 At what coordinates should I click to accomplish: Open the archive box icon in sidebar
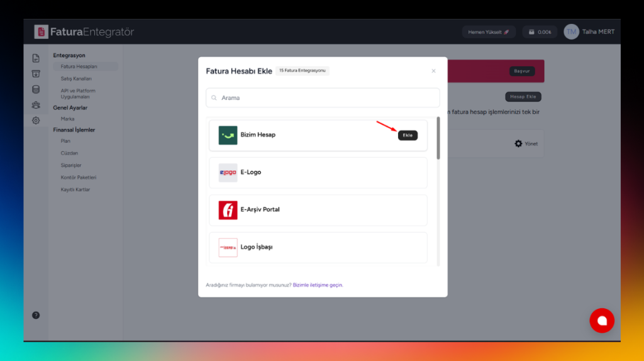click(36, 74)
